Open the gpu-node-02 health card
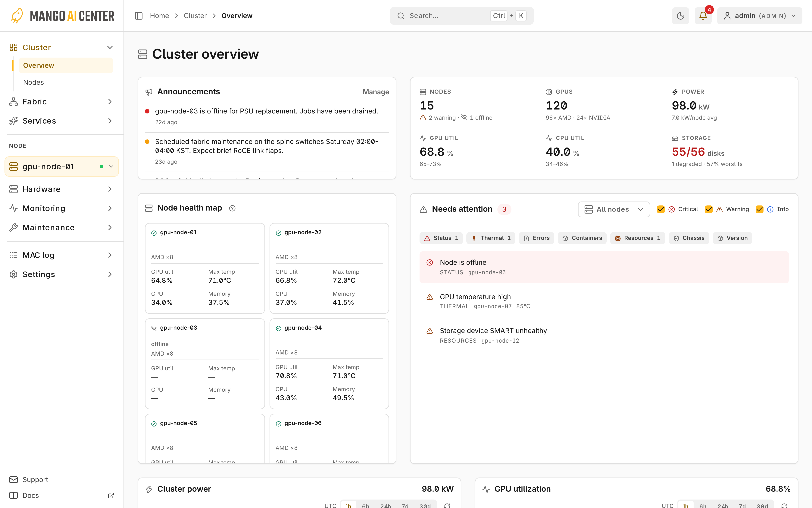 [x=329, y=268]
